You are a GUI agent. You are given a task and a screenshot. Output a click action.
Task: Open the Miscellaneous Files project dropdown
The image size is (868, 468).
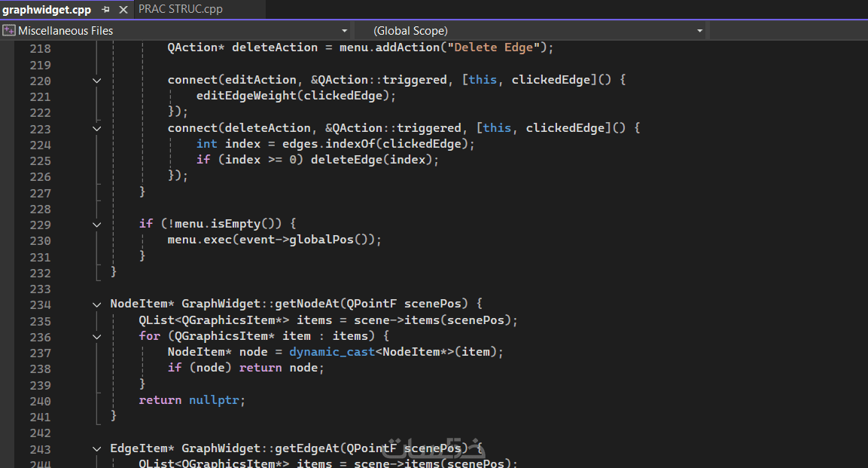pos(344,30)
